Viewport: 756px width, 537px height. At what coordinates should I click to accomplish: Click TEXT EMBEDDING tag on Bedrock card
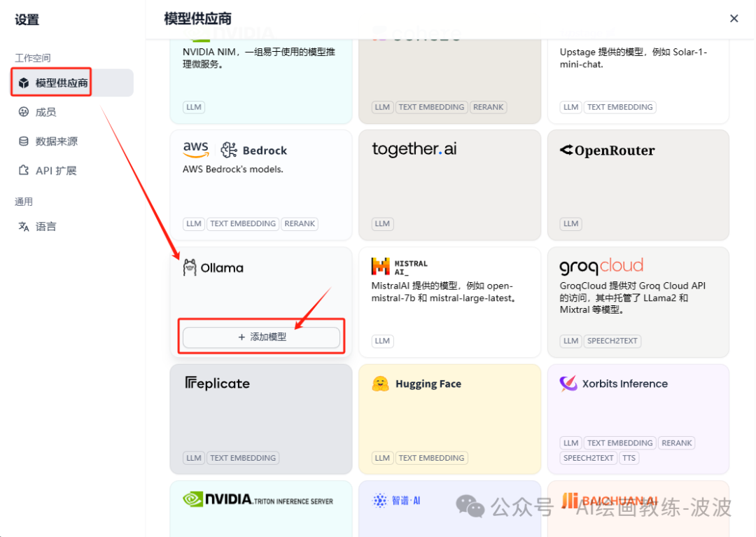point(243,223)
